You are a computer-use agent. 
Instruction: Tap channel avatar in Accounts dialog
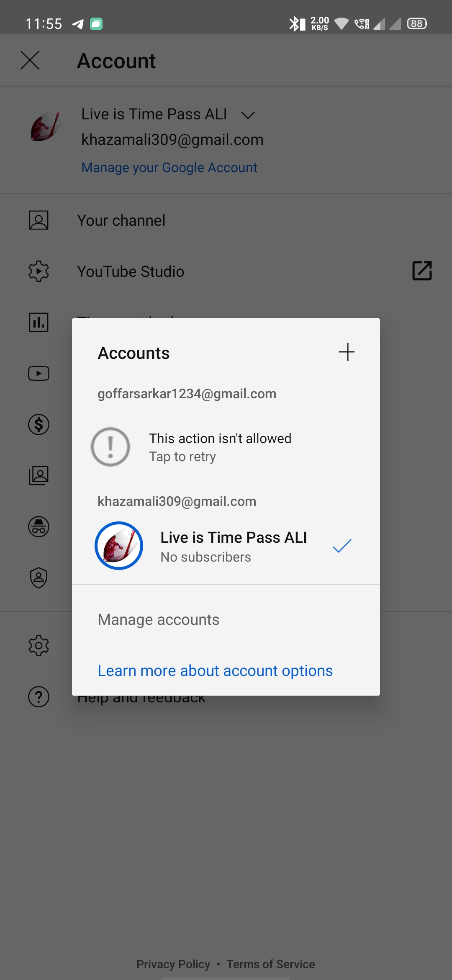[119, 546]
